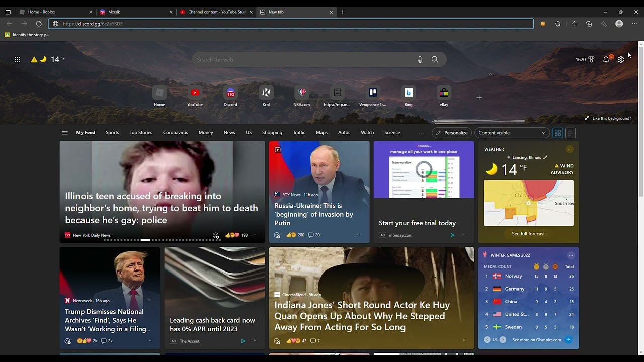Open options for Trump Dismisses story card
Viewport: 644px width, 362px height.
[x=149, y=341]
